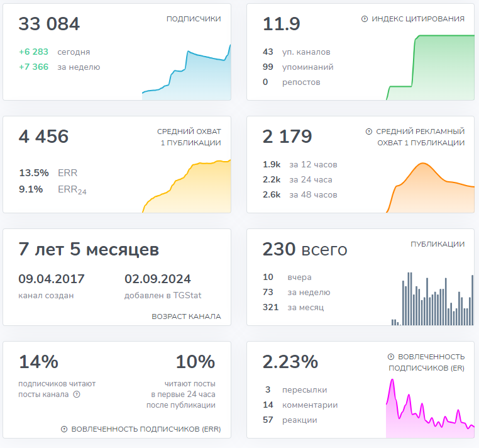Click the '99 упоминаний' mentions row

(x=298, y=67)
